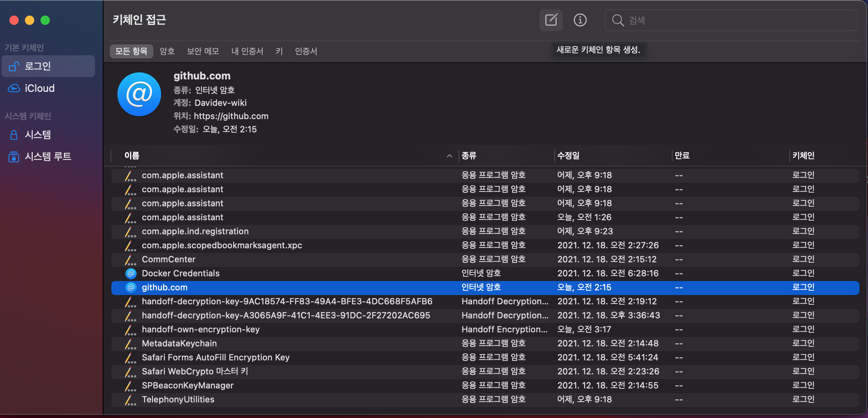Select the handoff-own-encryption-key row
Viewport: 868px width, 418px height.
point(485,329)
